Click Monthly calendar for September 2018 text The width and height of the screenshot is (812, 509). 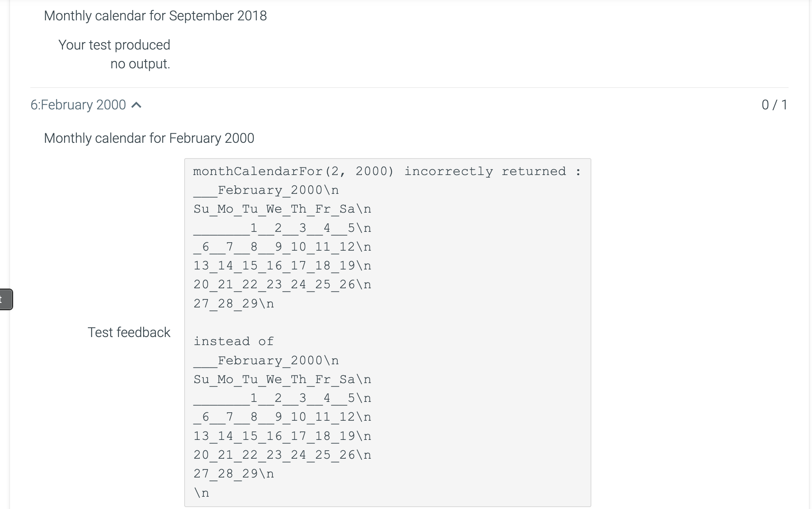click(x=155, y=16)
